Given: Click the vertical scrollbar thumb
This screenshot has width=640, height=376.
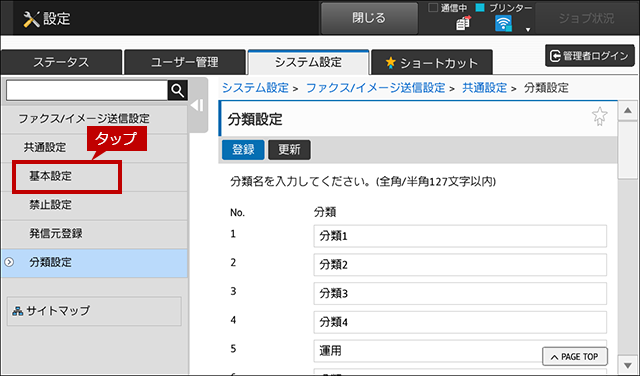Looking at the screenshot, I should (628, 150).
